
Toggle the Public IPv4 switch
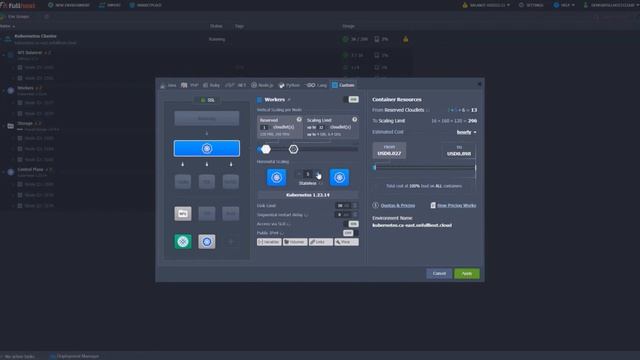click(x=351, y=233)
